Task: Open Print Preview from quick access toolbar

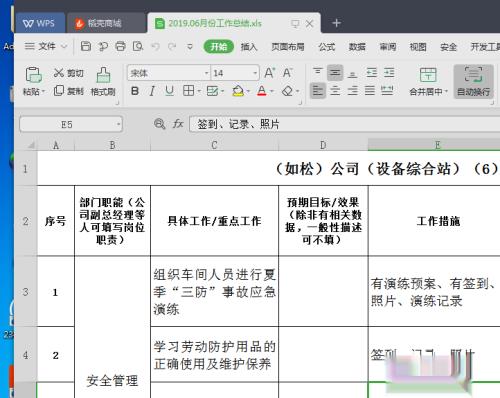Action: pos(138,46)
